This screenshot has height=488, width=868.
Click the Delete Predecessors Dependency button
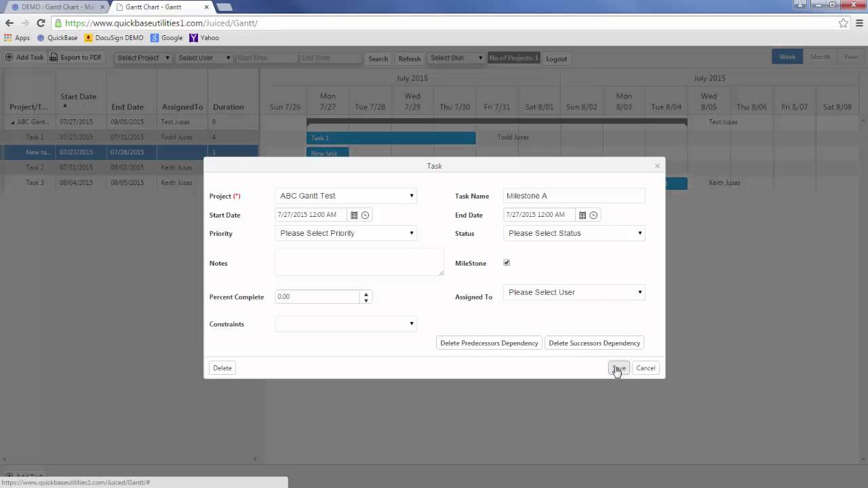pos(489,343)
